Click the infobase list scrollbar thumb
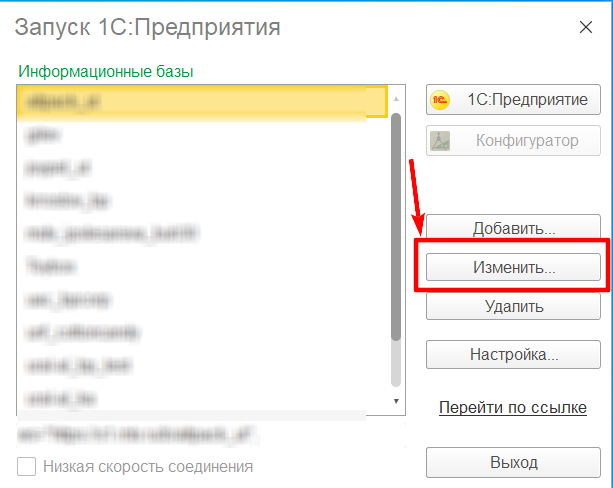613x488 pixels. click(396, 227)
